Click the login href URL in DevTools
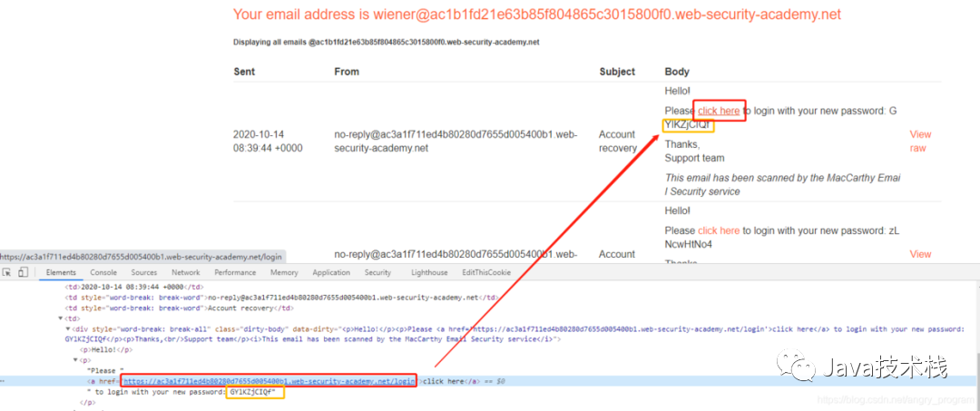 click(269, 381)
